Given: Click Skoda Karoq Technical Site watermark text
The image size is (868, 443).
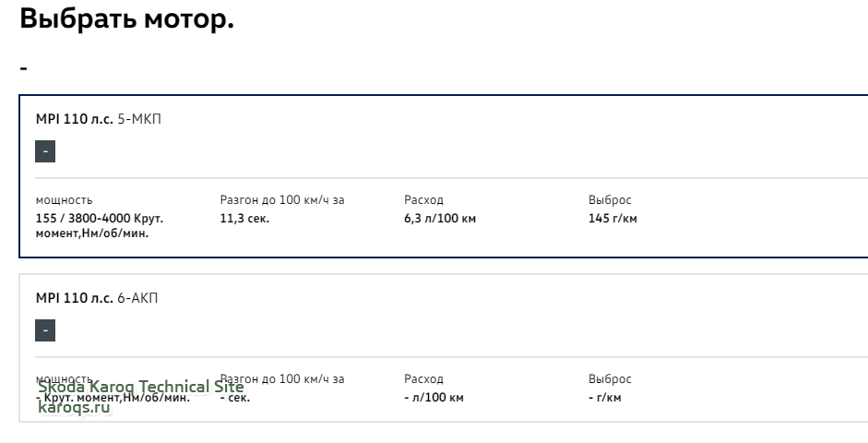Looking at the screenshot, I should [140, 387].
